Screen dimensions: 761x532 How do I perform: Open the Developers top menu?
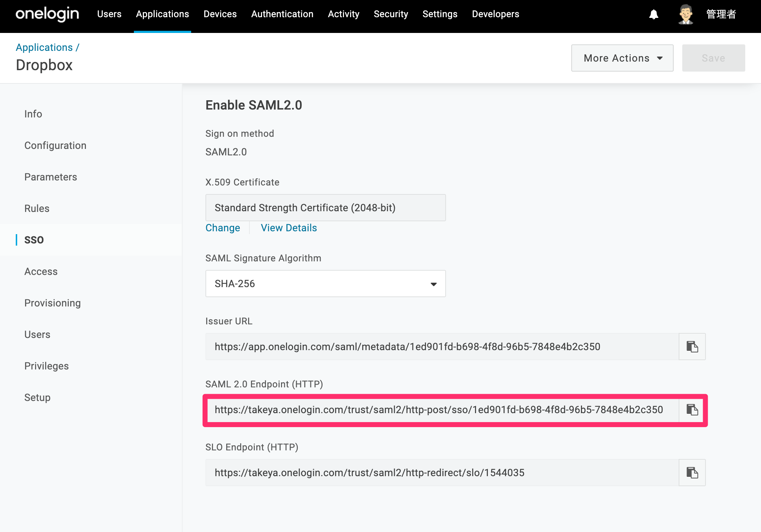[x=495, y=14]
